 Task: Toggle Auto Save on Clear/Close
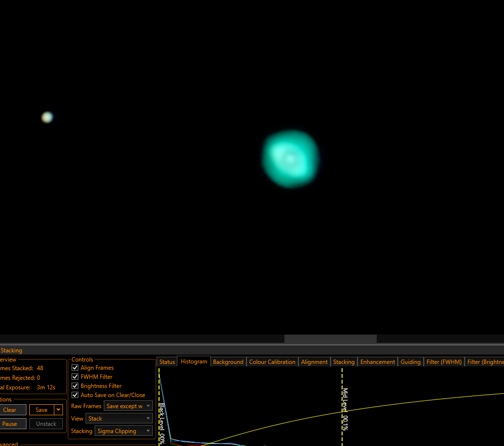coord(75,395)
